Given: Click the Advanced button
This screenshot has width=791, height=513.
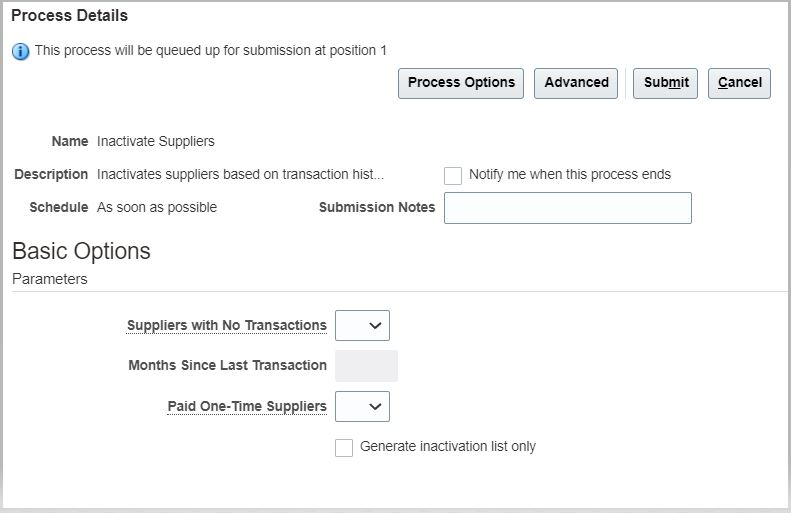Looking at the screenshot, I should tap(576, 83).
